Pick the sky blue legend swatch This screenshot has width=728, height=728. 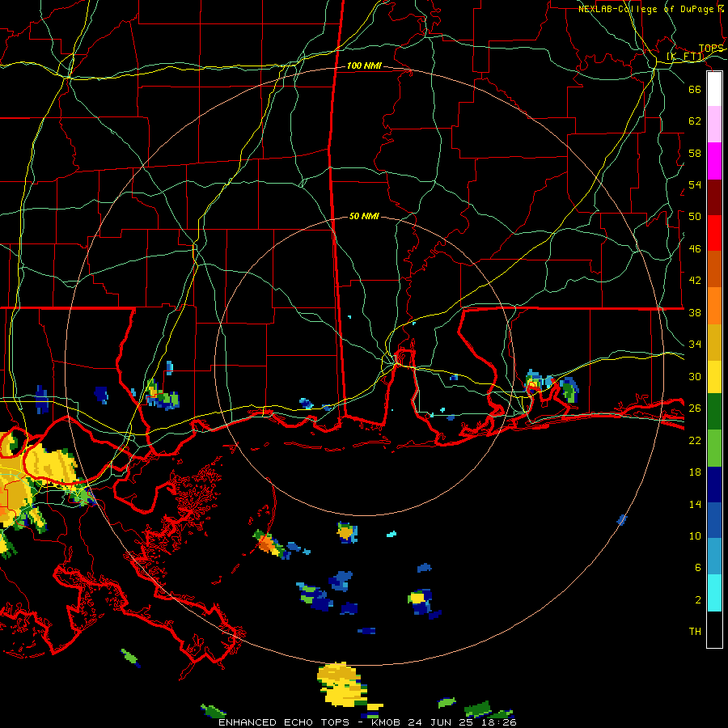coord(714,557)
